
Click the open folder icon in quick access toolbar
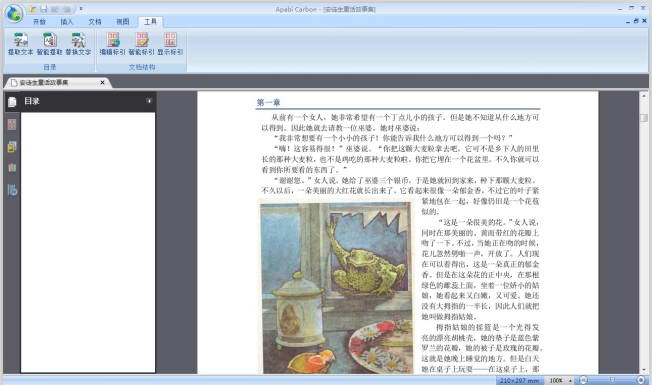pos(33,9)
